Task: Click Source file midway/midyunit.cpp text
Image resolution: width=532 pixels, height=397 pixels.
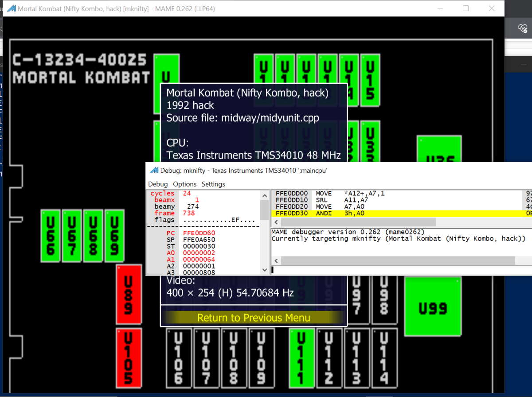Action: click(243, 118)
